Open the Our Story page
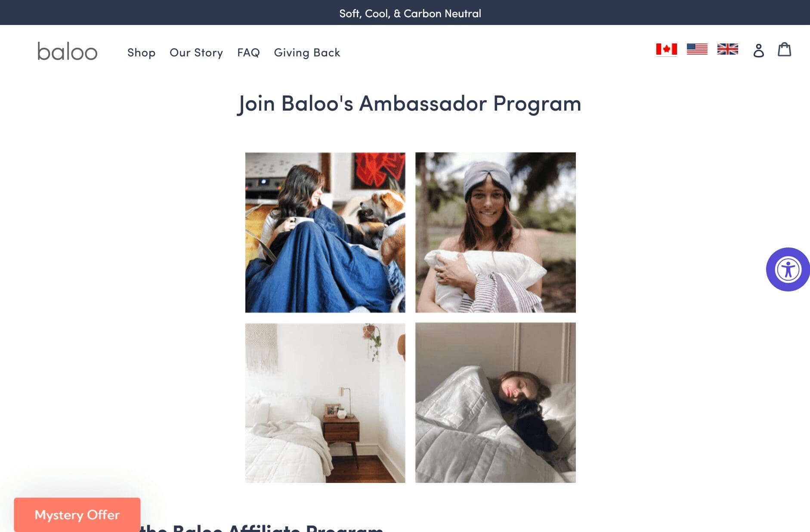 196,53
